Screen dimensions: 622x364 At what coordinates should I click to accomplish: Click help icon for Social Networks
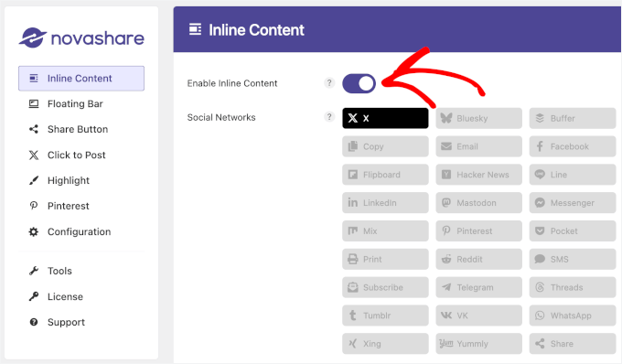(329, 117)
